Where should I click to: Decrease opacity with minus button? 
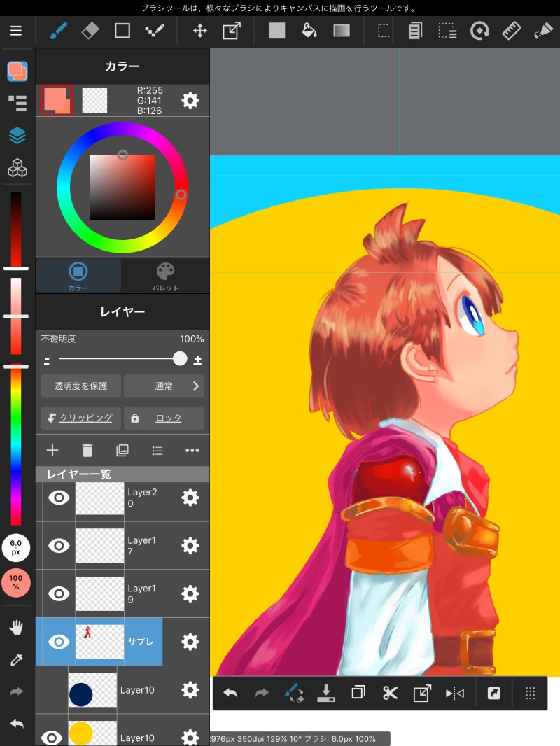(47, 360)
